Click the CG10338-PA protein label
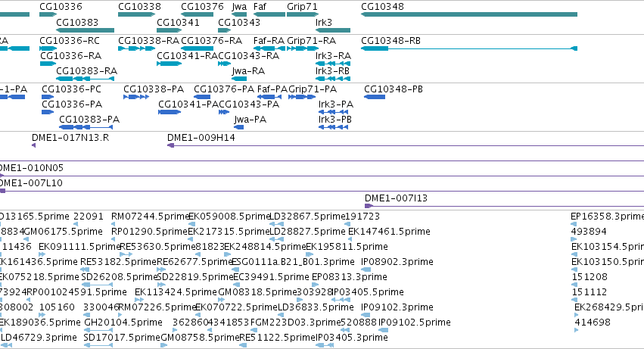This screenshot has width=644, height=349. click(154, 89)
